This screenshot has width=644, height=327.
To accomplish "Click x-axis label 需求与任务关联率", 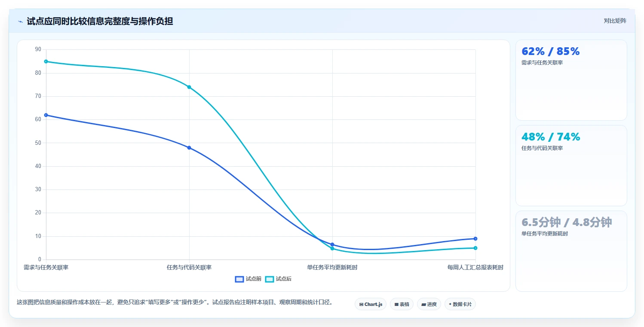I will tap(46, 267).
